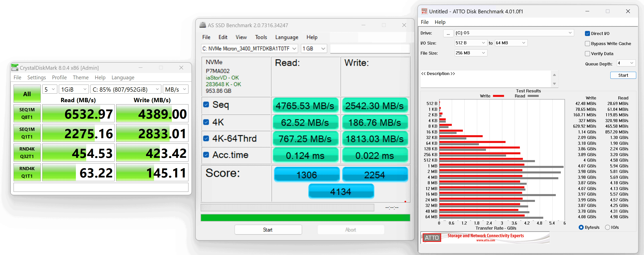Run the SEQ1M Q8T1 test button
Screen dimensions: 644x255
(x=27, y=113)
